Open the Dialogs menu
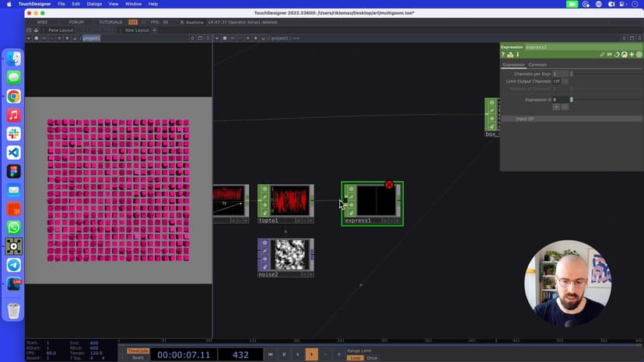Screen dimensions: 644x362 (94, 4)
